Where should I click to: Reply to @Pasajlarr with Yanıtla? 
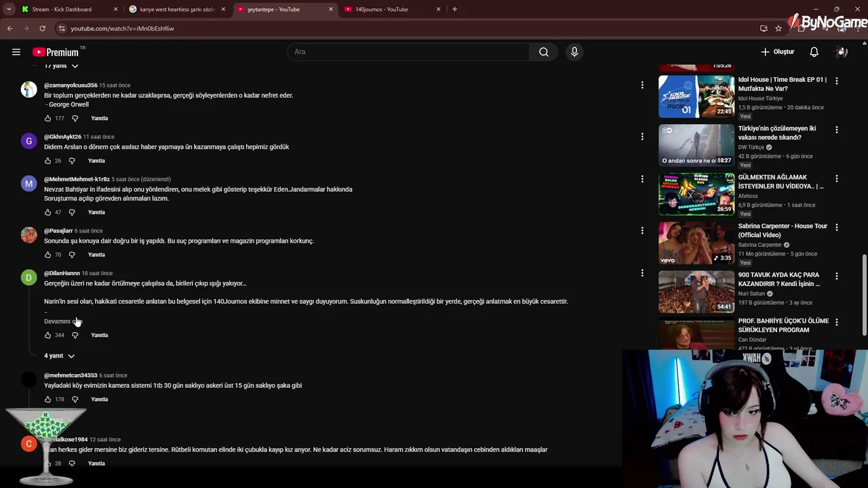pos(96,255)
